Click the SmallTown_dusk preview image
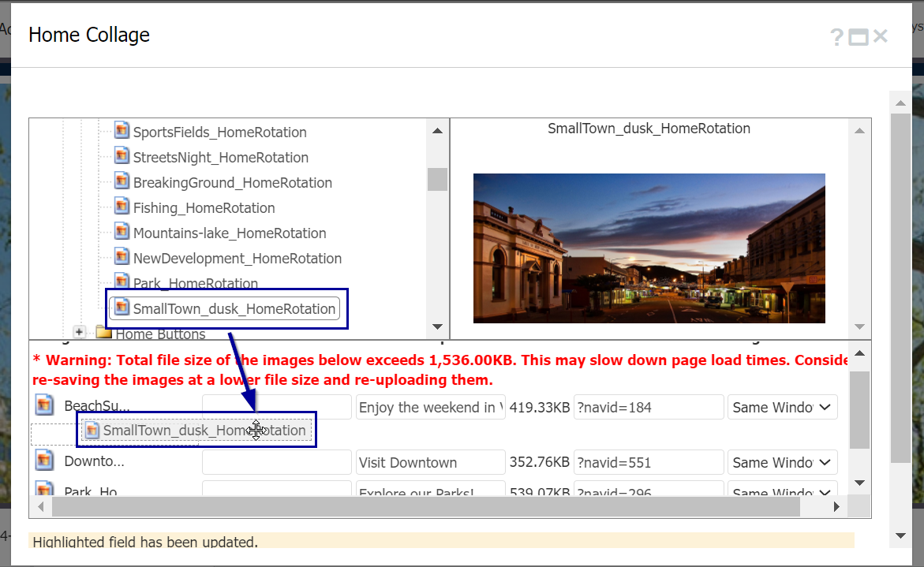This screenshot has height=567, width=924. tap(649, 248)
